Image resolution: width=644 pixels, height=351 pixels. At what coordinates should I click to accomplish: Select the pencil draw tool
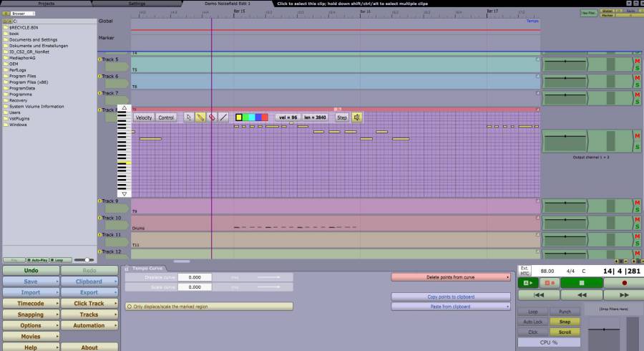(200, 117)
